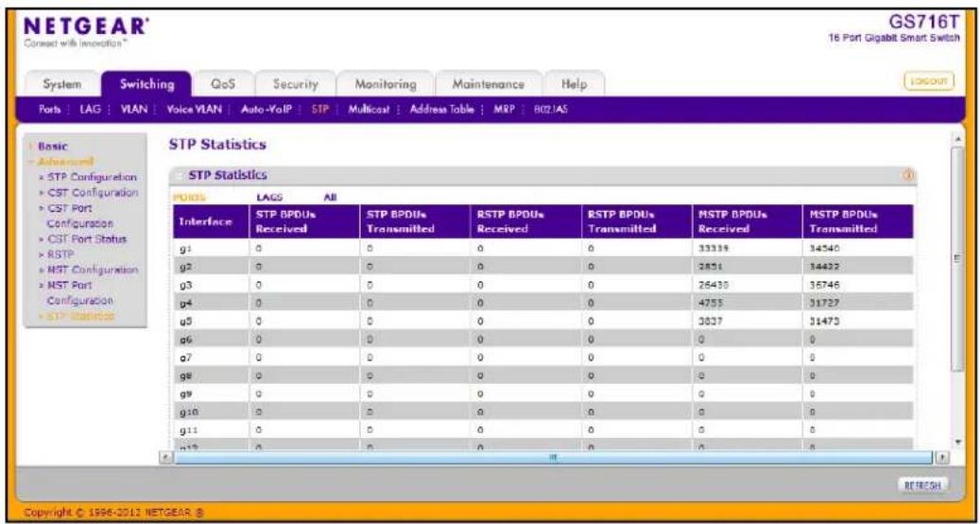Click the LOGOUT button
Screen dimensions: 980x524
point(929,82)
